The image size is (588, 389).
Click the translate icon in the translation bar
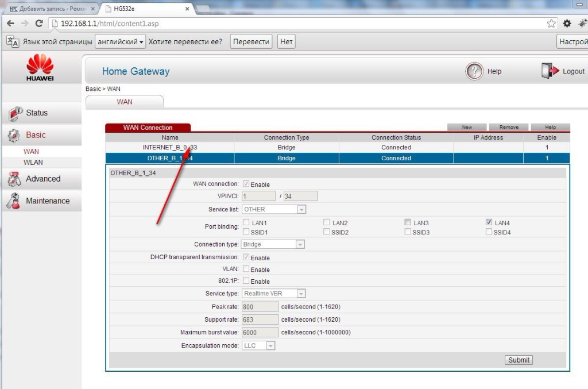point(13,41)
